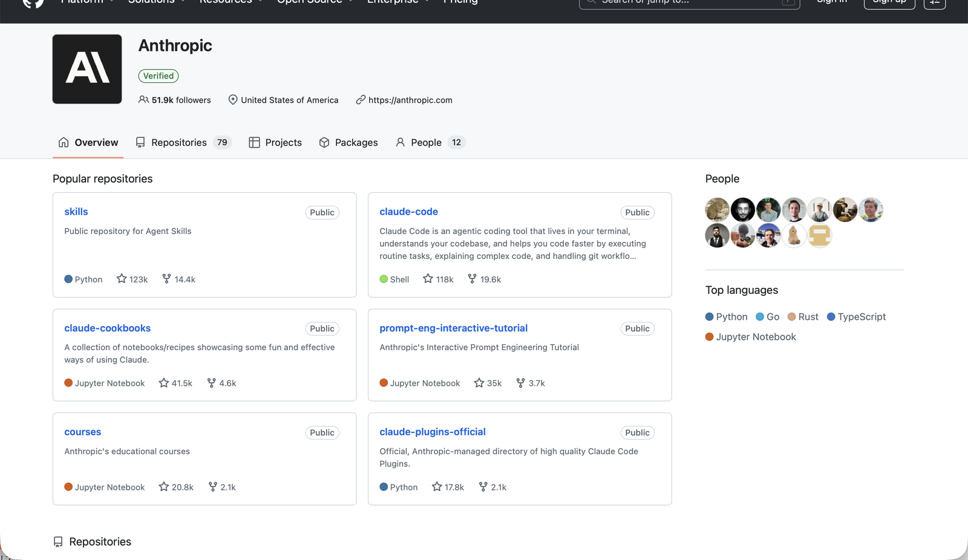The height and width of the screenshot is (560, 968).
Task: Click the location pin icon near United States
Action: 233,100
